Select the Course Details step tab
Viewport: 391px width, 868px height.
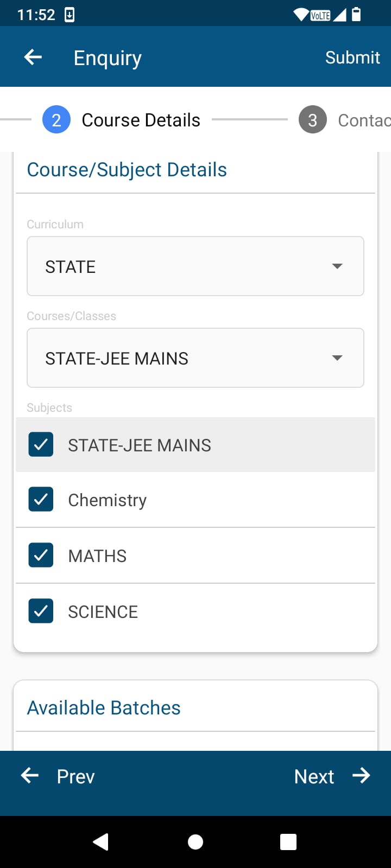click(141, 120)
